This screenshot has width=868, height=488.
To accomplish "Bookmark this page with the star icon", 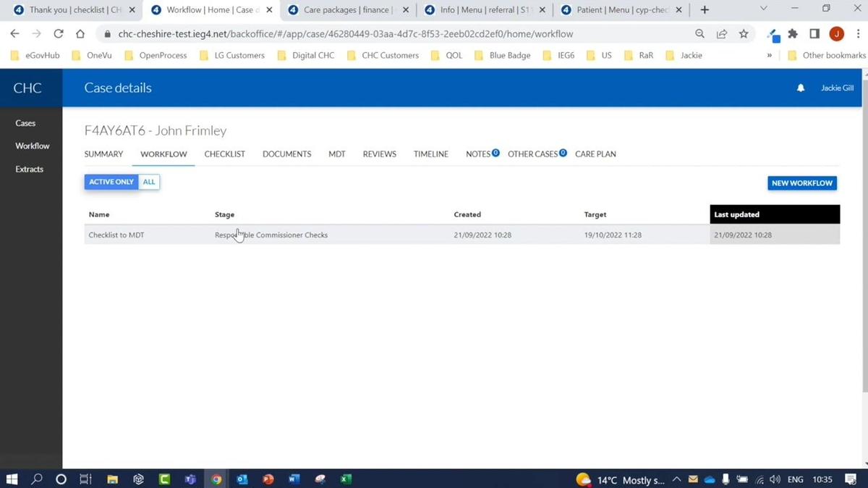I will click(743, 33).
